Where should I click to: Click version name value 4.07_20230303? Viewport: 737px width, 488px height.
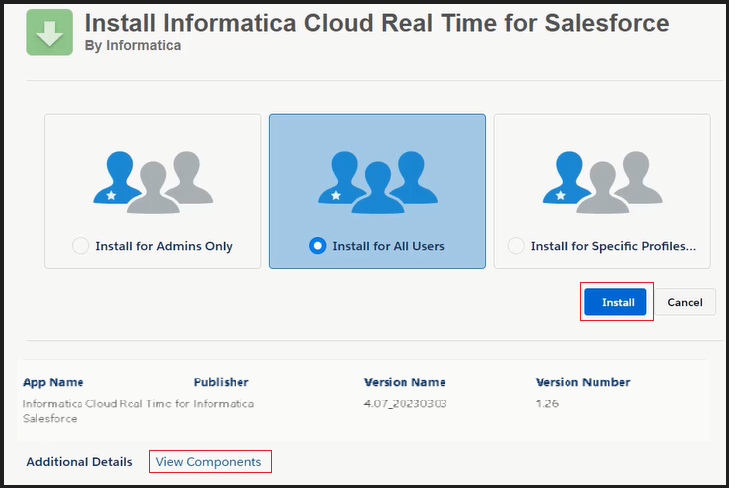(405, 404)
